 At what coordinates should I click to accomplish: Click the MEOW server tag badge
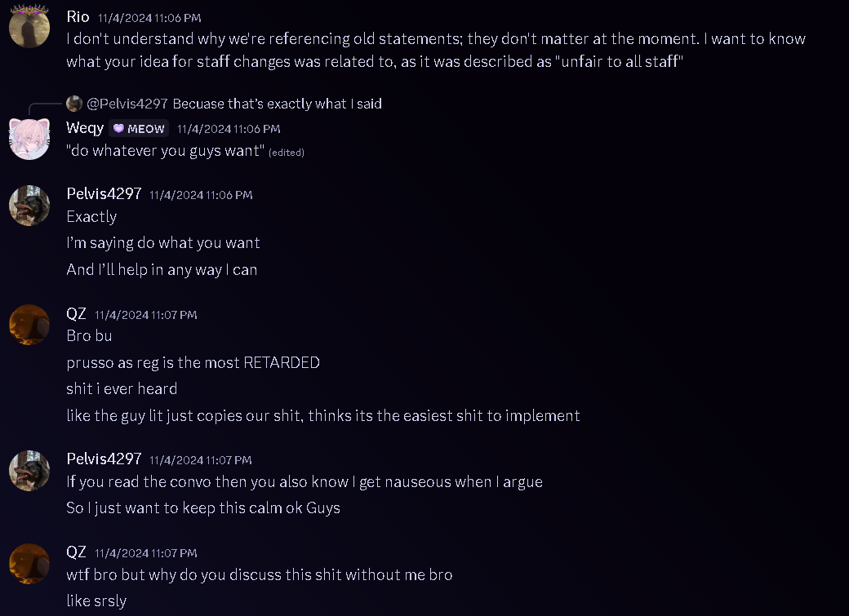[x=140, y=129]
